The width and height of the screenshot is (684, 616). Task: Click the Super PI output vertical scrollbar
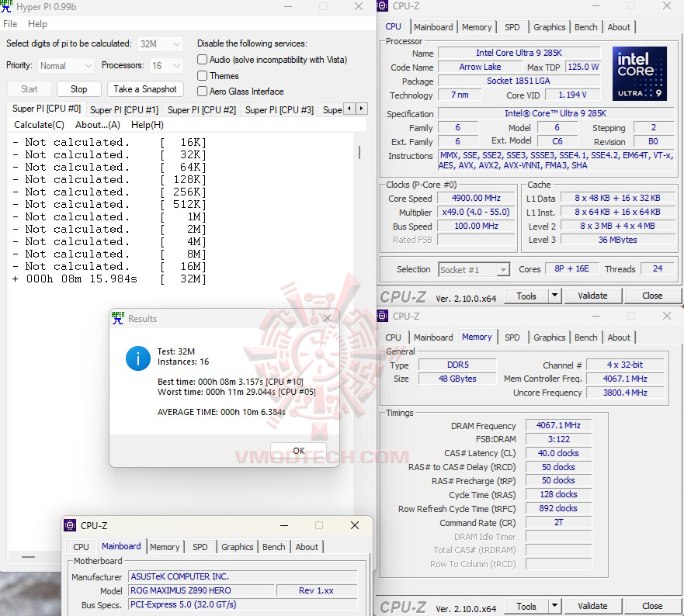[359, 153]
